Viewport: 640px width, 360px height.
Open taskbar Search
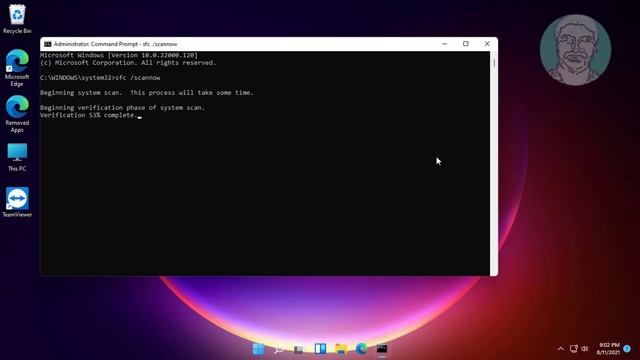click(279, 349)
